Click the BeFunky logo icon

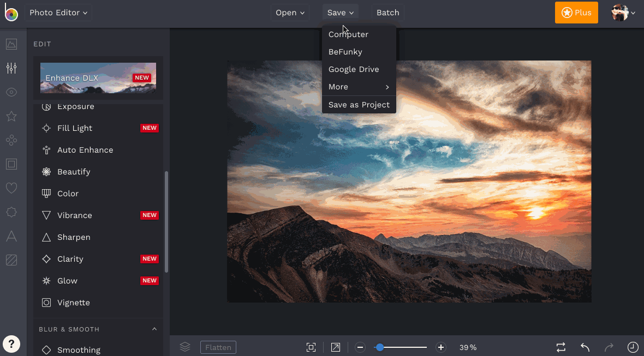(x=11, y=13)
